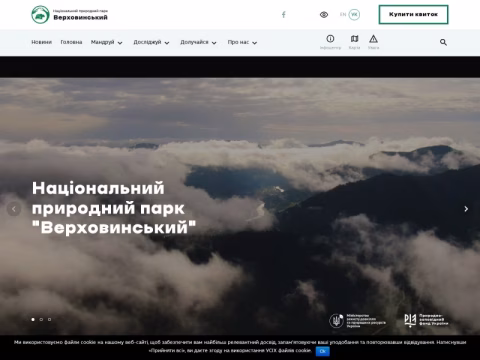480x360 pixels.
Task: Click the Ministry of Environment logo
Action: coord(358,321)
